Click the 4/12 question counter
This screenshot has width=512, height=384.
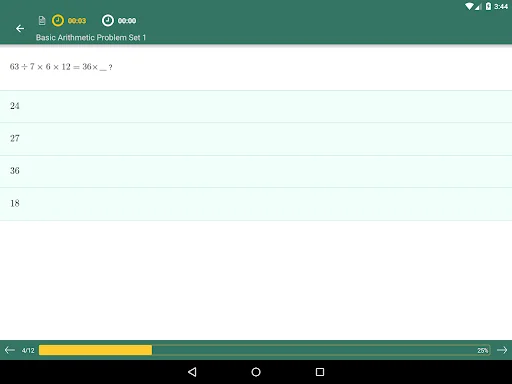pyautogui.click(x=28, y=350)
